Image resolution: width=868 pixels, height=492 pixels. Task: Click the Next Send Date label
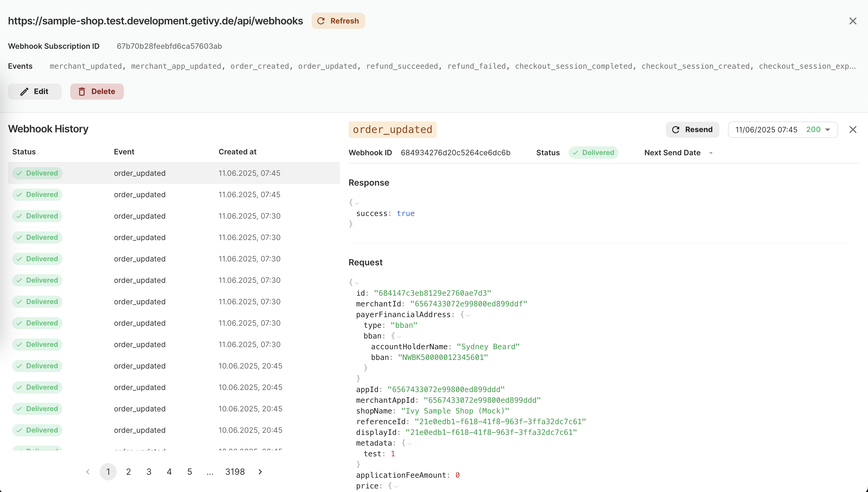[x=672, y=153]
